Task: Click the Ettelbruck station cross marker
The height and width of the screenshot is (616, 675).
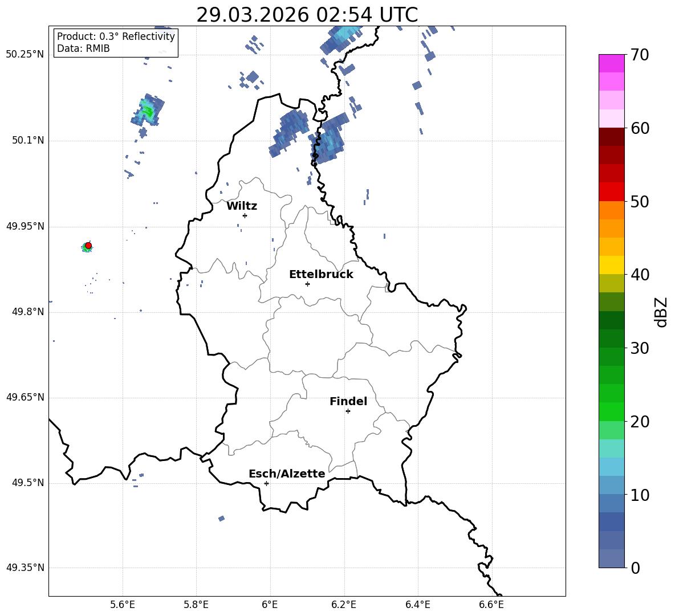Action: click(x=307, y=284)
